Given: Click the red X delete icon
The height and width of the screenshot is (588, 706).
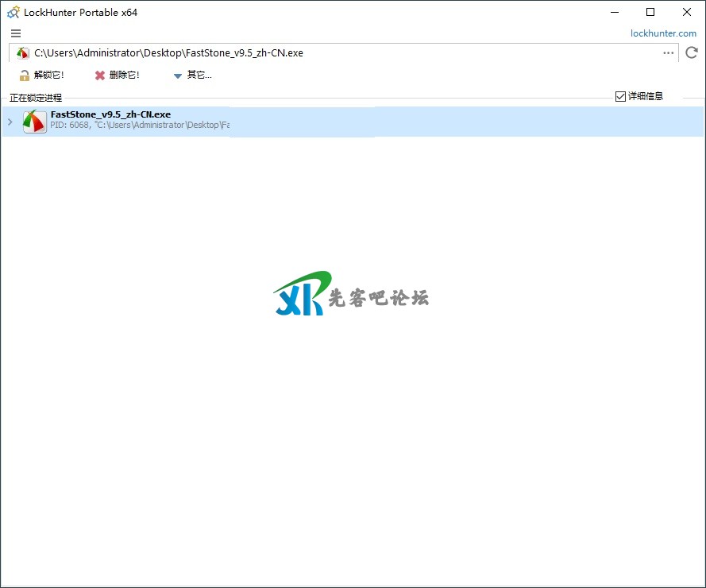Looking at the screenshot, I should 100,75.
